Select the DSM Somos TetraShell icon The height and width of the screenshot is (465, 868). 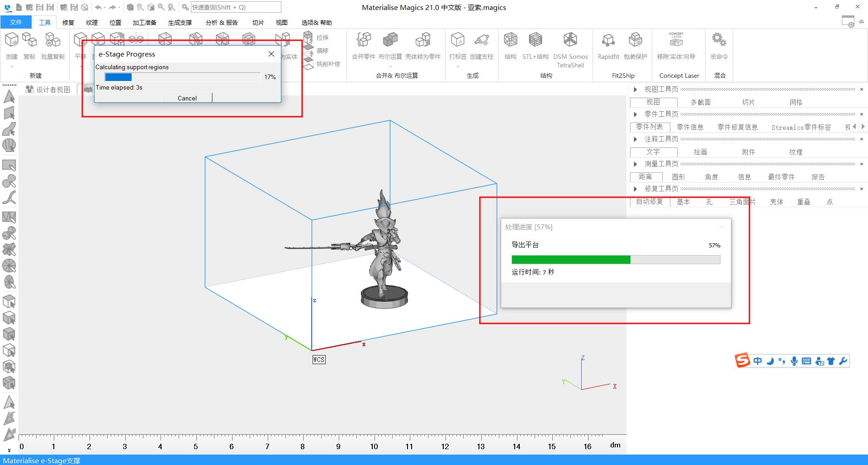click(570, 41)
